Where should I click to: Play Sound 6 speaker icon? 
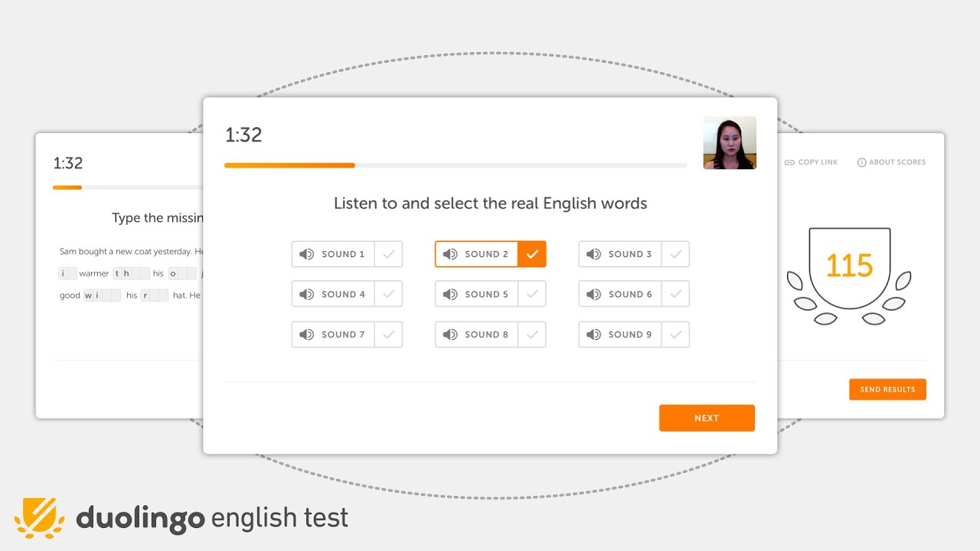point(593,294)
